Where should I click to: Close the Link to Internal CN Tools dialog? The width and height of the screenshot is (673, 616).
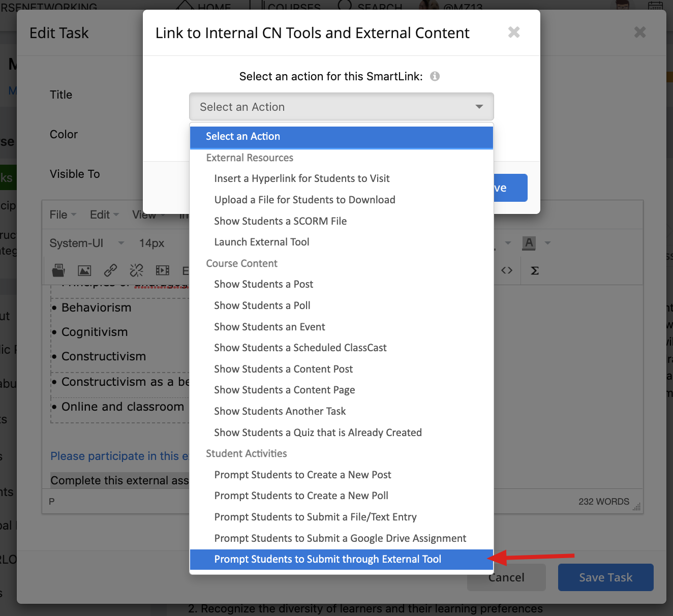(514, 33)
